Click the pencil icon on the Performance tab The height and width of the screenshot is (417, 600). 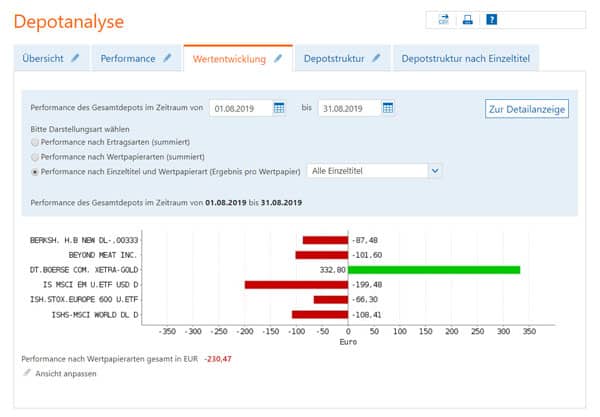168,58
